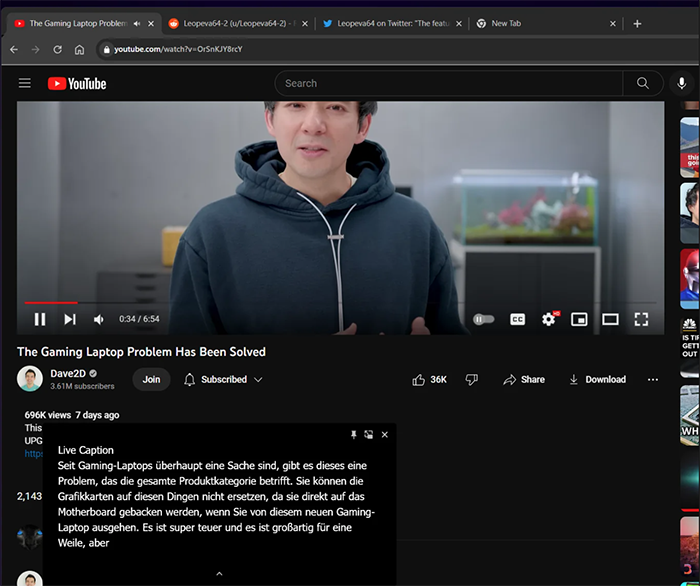The width and height of the screenshot is (700, 586).
Task: Open the YouTube hamburger guide menu
Action: tap(25, 84)
